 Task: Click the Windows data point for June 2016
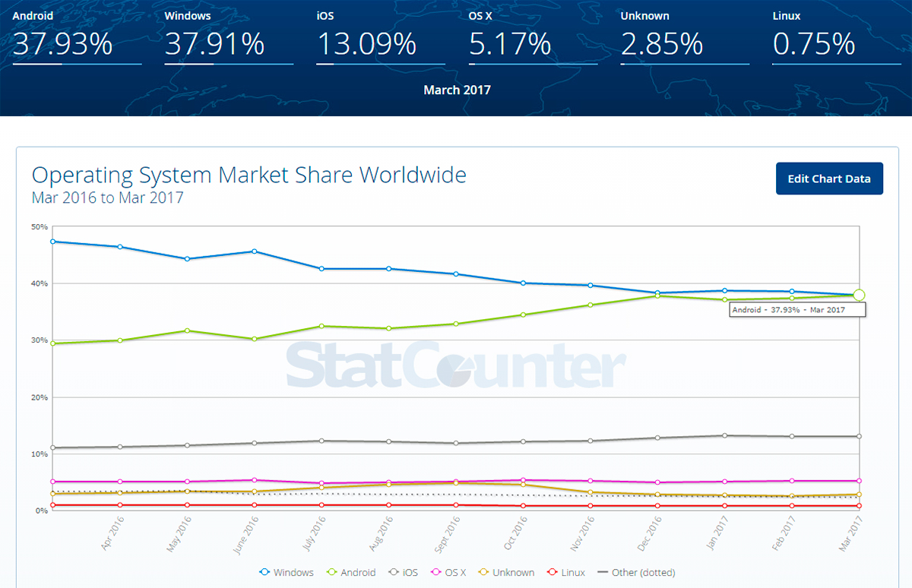coord(254,251)
